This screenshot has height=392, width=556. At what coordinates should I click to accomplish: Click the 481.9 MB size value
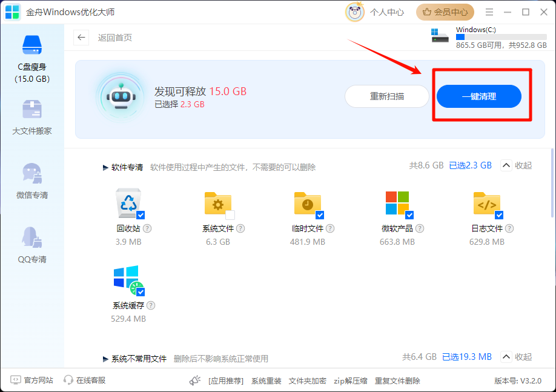click(x=308, y=242)
